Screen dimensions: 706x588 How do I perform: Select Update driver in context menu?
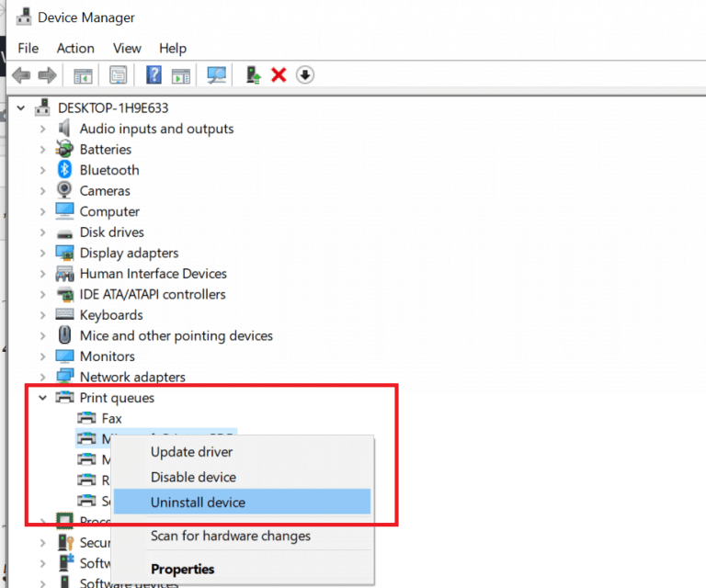coord(191,452)
